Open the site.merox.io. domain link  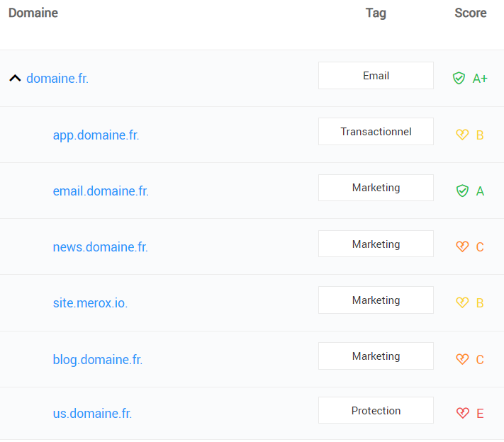90,303
